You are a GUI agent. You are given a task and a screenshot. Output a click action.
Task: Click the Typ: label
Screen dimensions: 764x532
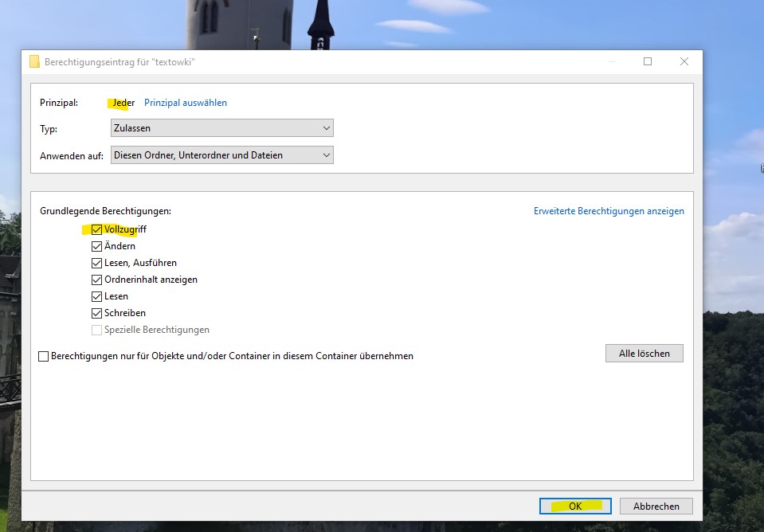(x=49, y=129)
